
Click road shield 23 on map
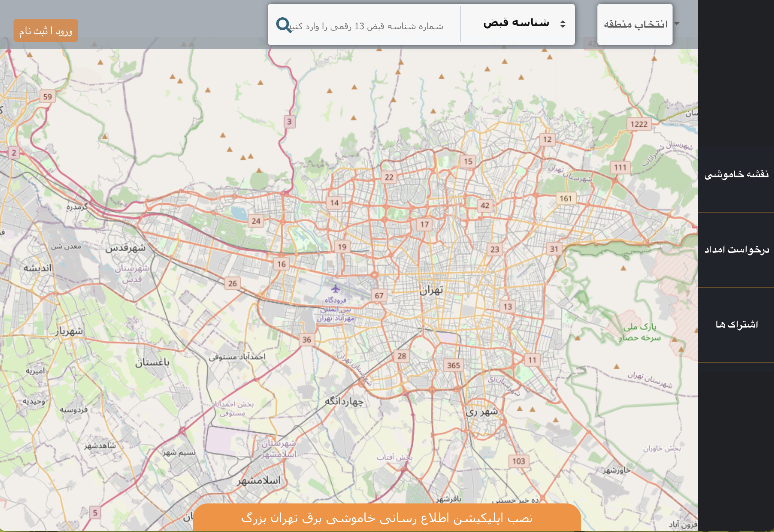(495, 249)
